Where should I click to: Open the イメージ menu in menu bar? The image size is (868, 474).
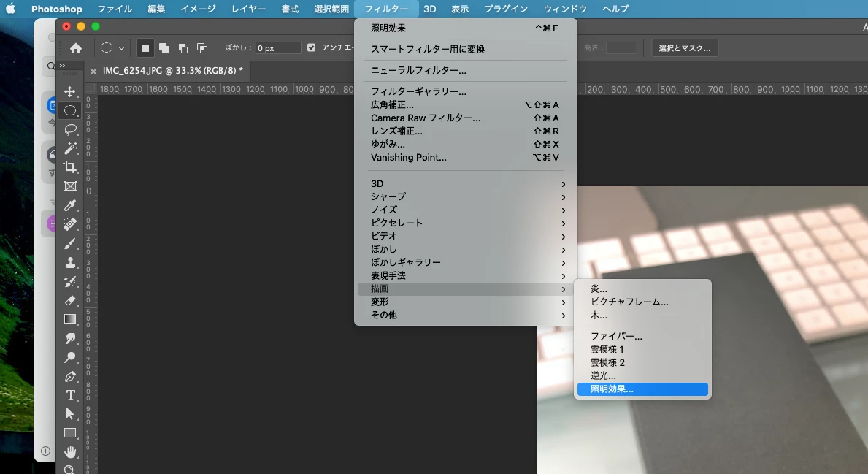pyautogui.click(x=198, y=9)
